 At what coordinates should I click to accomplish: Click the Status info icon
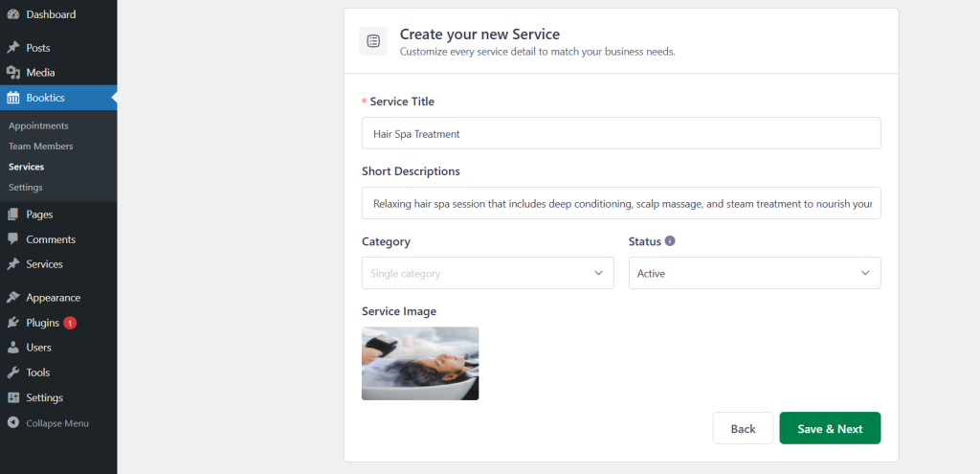click(670, 240)
